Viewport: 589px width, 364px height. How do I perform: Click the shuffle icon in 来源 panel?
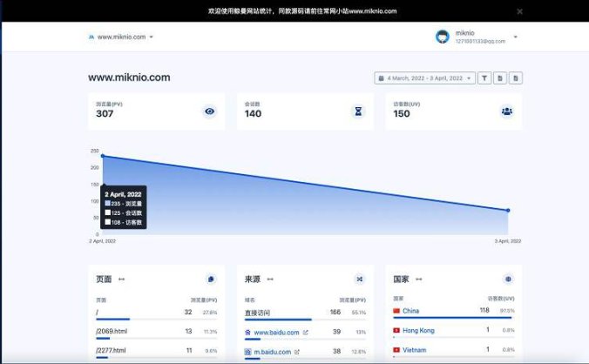(x=359, y=280)
